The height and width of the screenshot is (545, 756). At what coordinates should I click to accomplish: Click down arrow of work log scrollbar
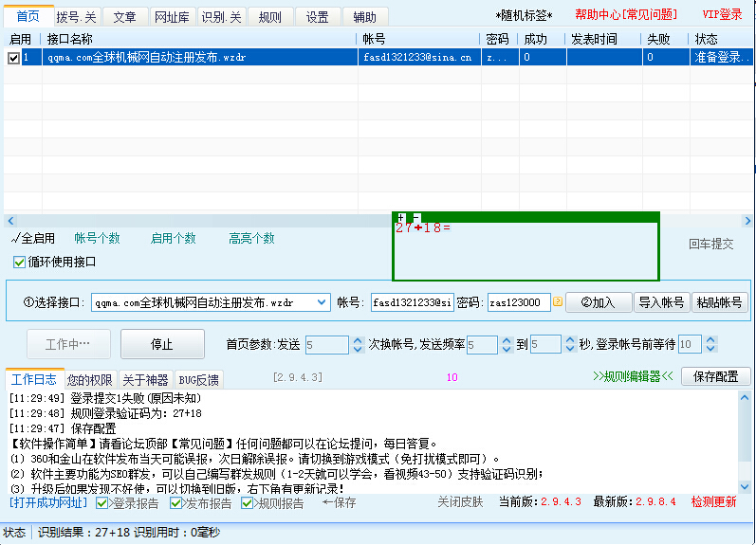[745, 486]
